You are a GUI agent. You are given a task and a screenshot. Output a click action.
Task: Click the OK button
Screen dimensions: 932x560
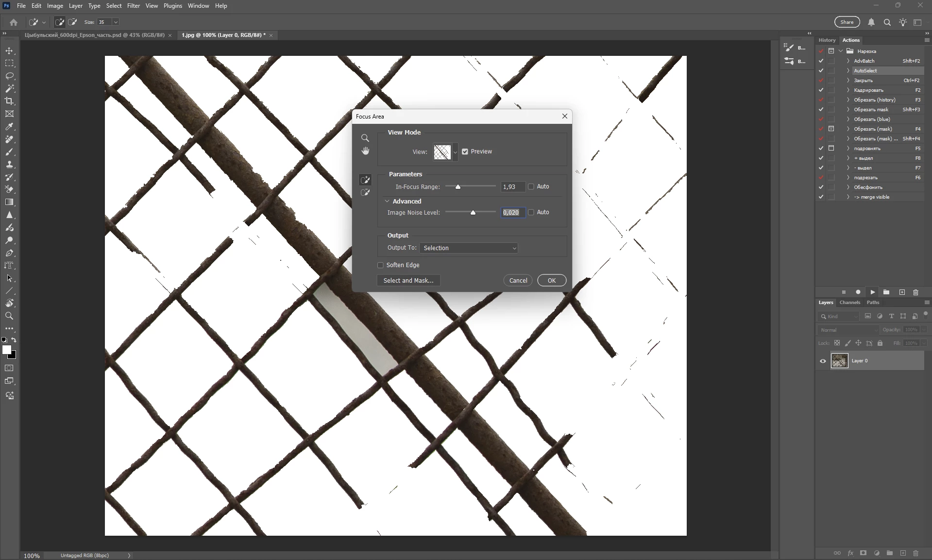point(552,281)
